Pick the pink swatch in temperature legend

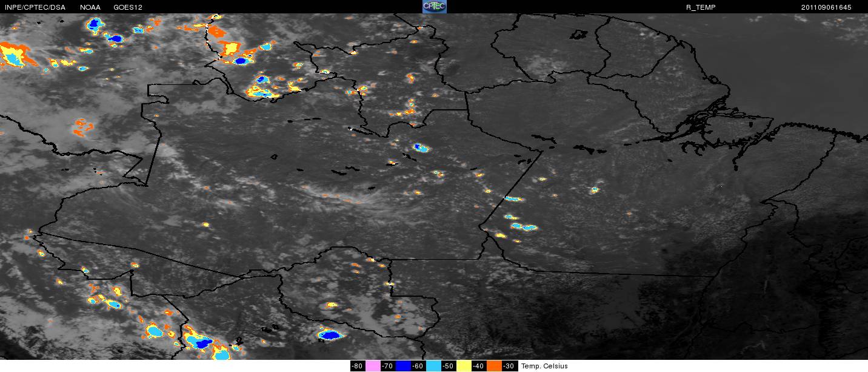[373, 366]
